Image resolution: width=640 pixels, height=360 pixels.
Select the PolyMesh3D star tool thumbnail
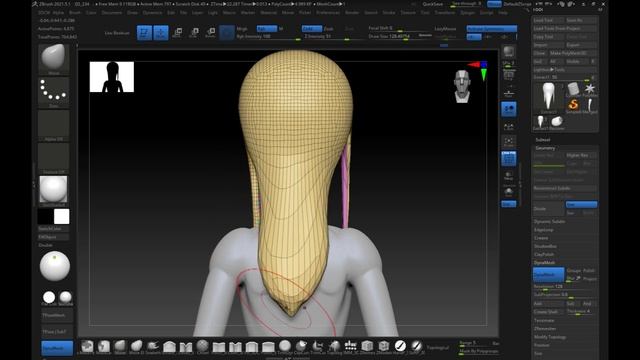click(590, 90)
